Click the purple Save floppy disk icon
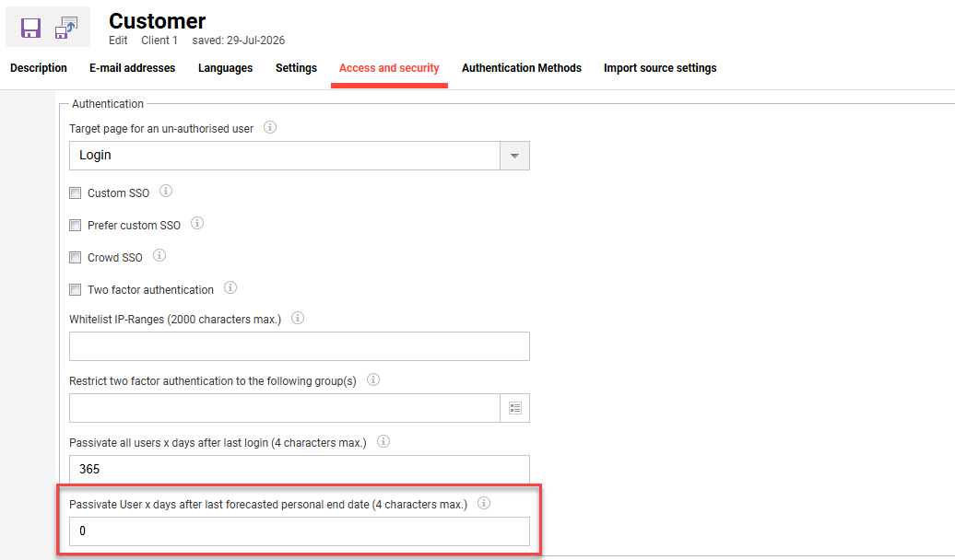Image resolution: width=955 pixels, height=560 pixels. tap(30, 28)
